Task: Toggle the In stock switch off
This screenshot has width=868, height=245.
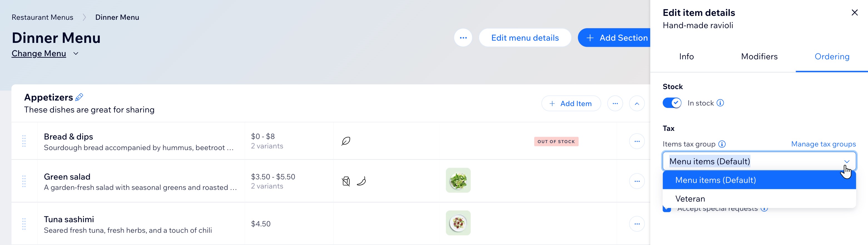Action: pos(671,103)
